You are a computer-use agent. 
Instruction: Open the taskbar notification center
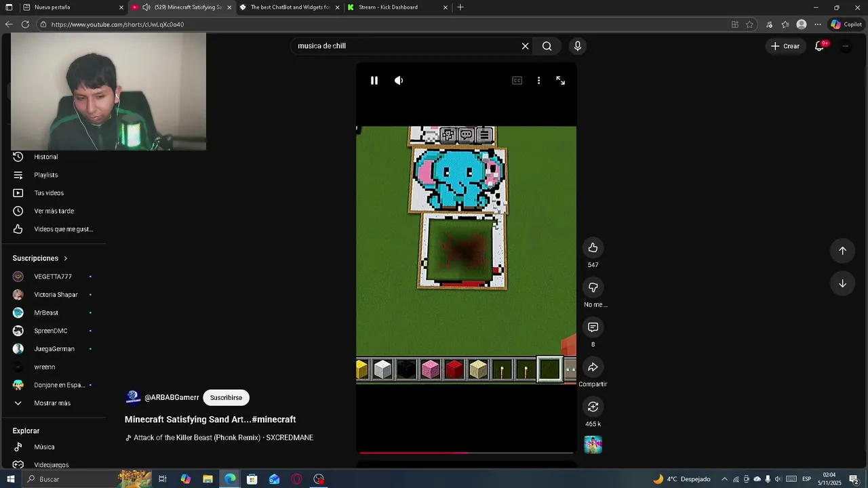[854, 479]
